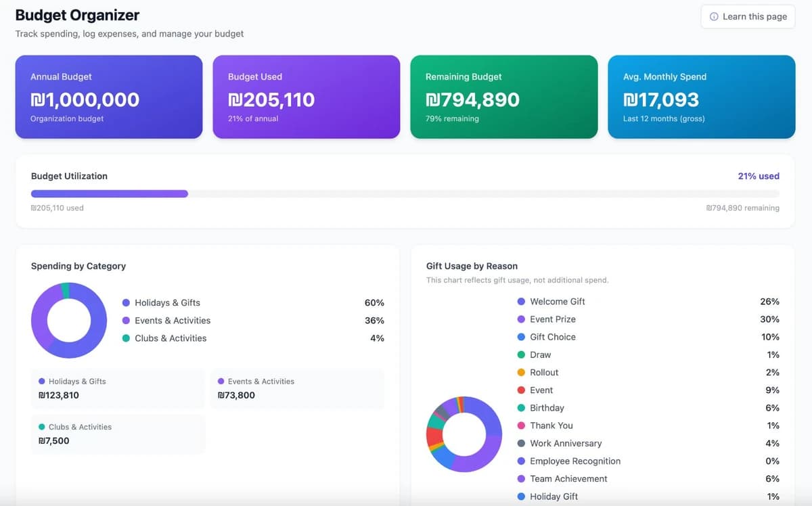The width and height of the screenshot is (812, 506).
Task: Open the Learn this page button
Action: (x=748, y=16)
